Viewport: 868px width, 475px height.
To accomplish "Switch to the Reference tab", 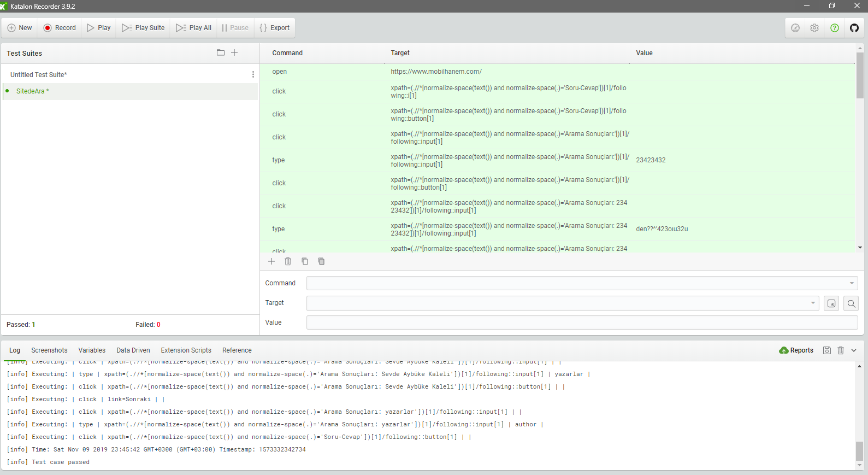I will coord(237,350).
